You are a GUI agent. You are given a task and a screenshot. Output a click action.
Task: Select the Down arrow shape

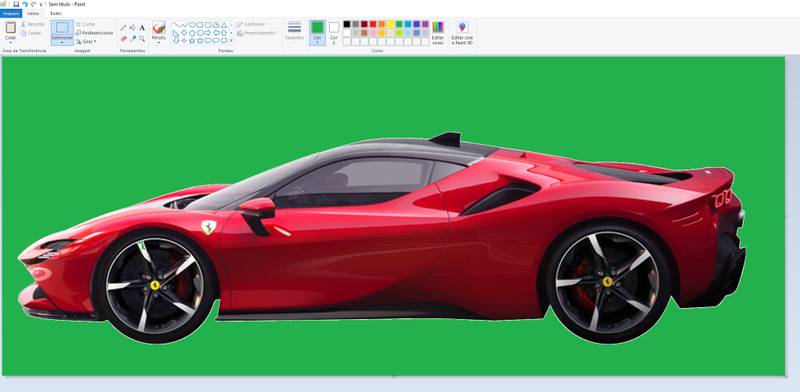[176, 40]
